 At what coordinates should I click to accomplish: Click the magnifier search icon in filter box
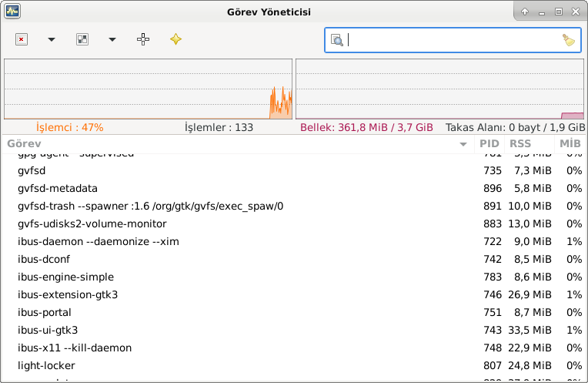337,40
